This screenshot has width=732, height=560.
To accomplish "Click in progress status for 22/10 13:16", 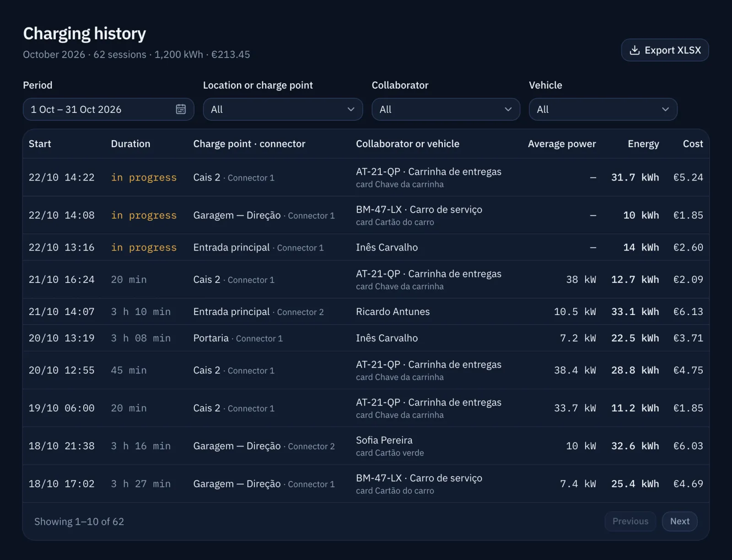I will (144, 247).
